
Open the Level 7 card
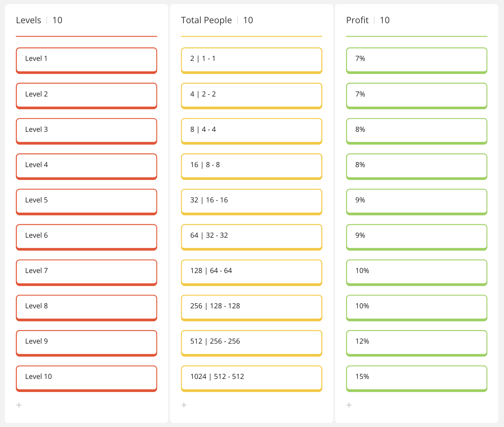(x=86, y=272)
